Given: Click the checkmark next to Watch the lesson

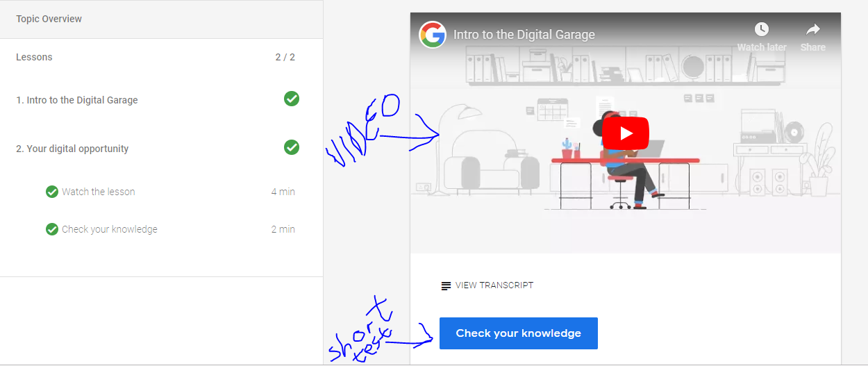Looking at the screenshot, I should [52, 192].
